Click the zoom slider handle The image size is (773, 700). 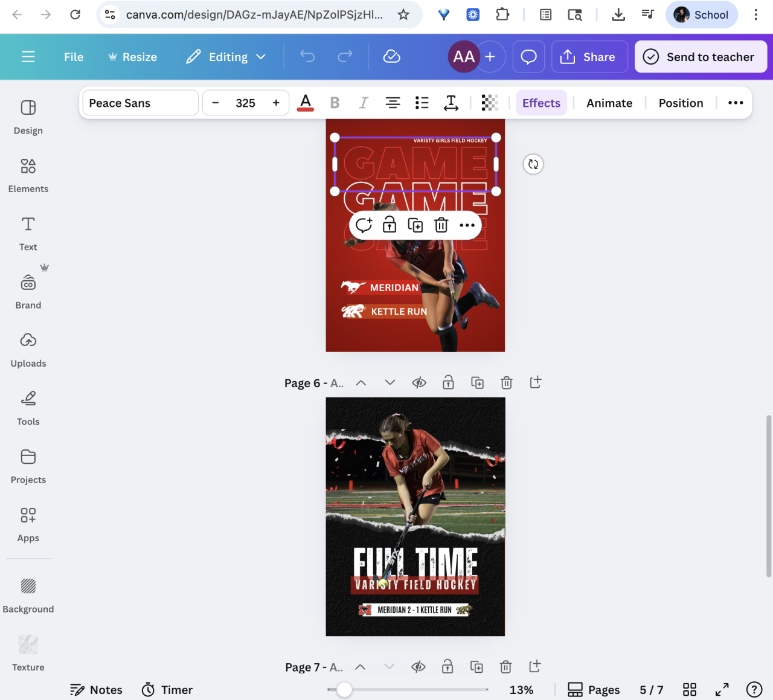tap(344, 689)
